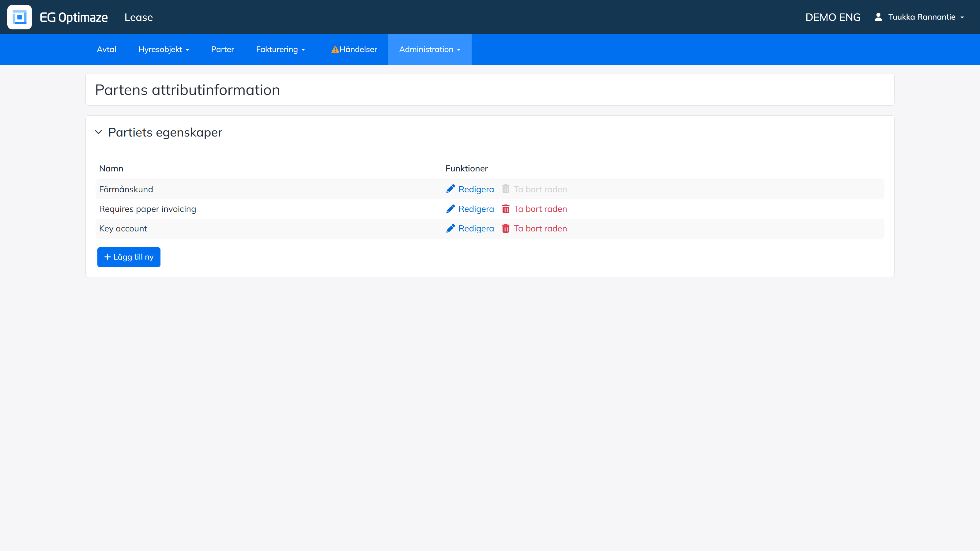Click the red trash icon for Requires paper invoicing
Image resolution: width=980 pixels, height=551 pixels.
[x=506, y=209]
